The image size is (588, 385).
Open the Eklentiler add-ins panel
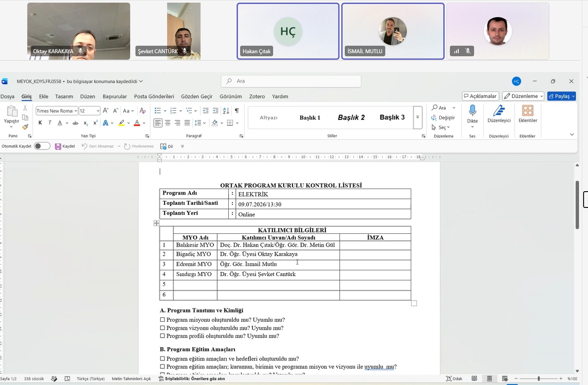click(x=528, y=114)
